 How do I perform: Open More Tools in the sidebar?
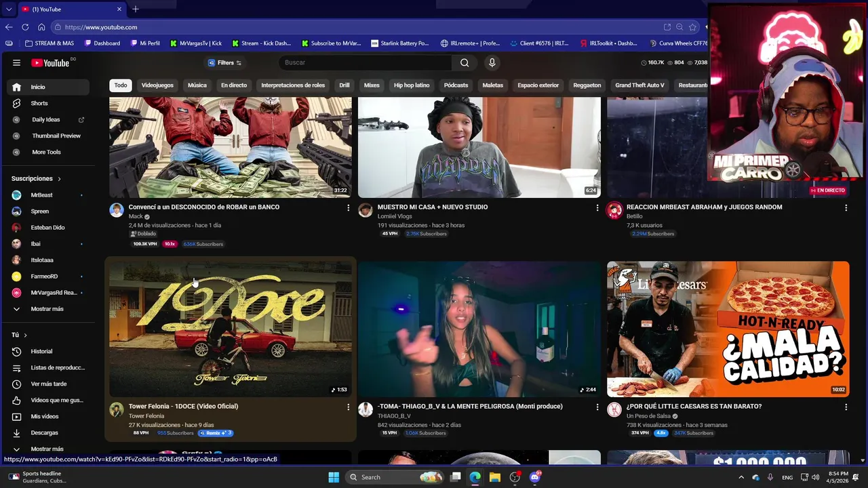(x=47, y=152)
